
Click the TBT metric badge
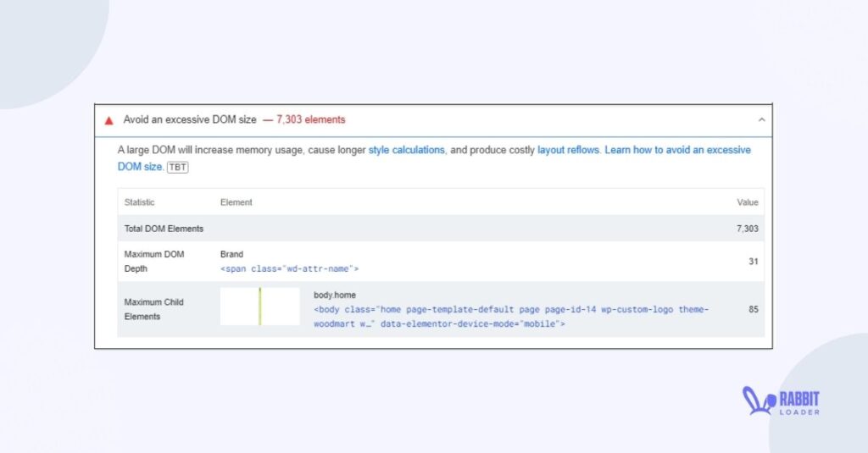[178, 167]
